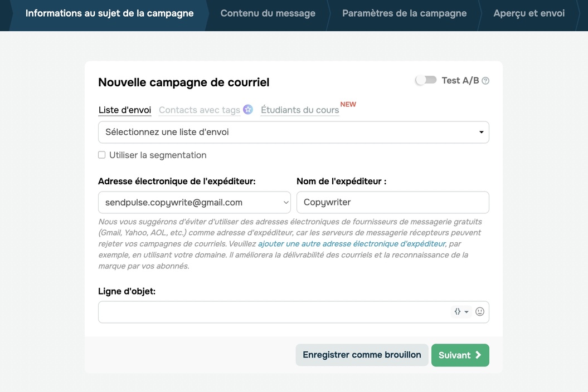Click the dropdown caret on sender address field

(x=286, y=202)
